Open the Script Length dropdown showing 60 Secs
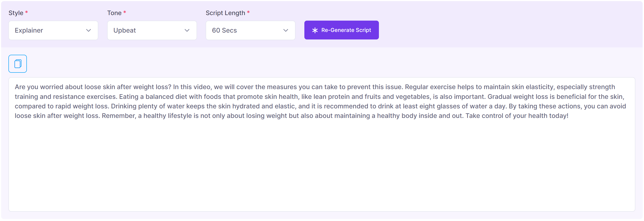 coord(250,30)
